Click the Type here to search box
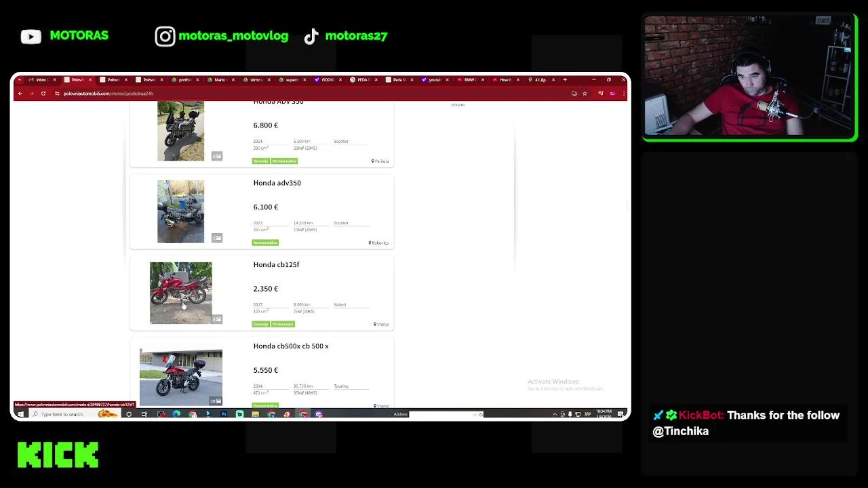Screen dimensions: 868x488 click(x=74, y=414)
